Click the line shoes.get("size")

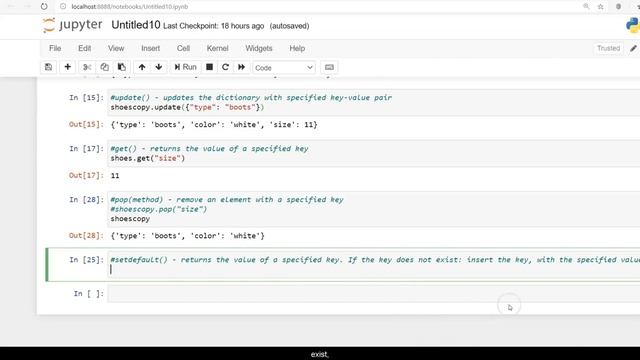coord(148,158)
